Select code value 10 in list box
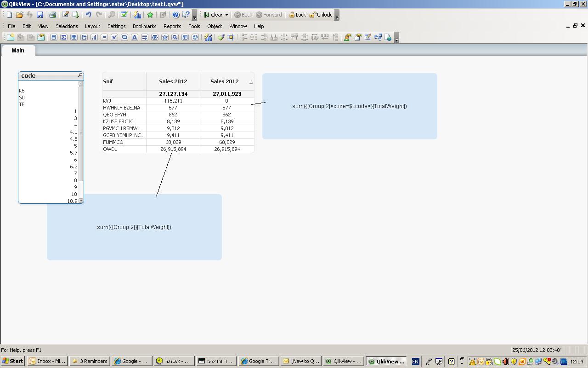Viewport: 588px width, 368px height. [48, 194]
